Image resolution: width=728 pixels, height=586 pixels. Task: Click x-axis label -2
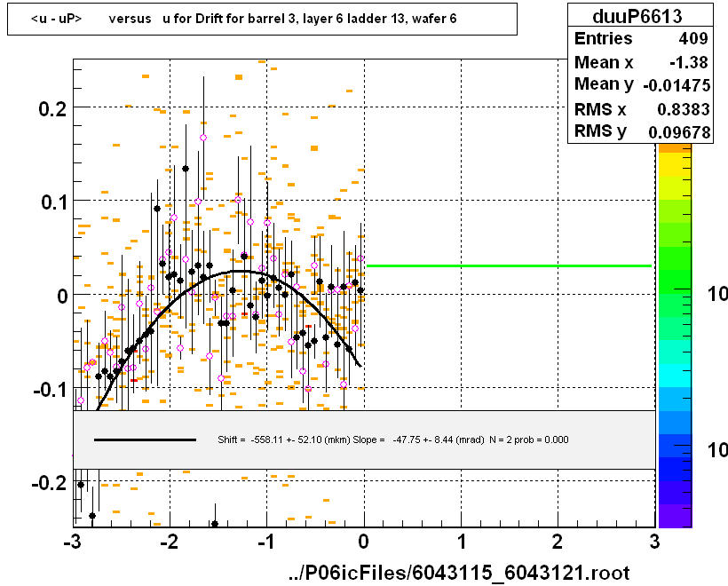pos(170,542)
